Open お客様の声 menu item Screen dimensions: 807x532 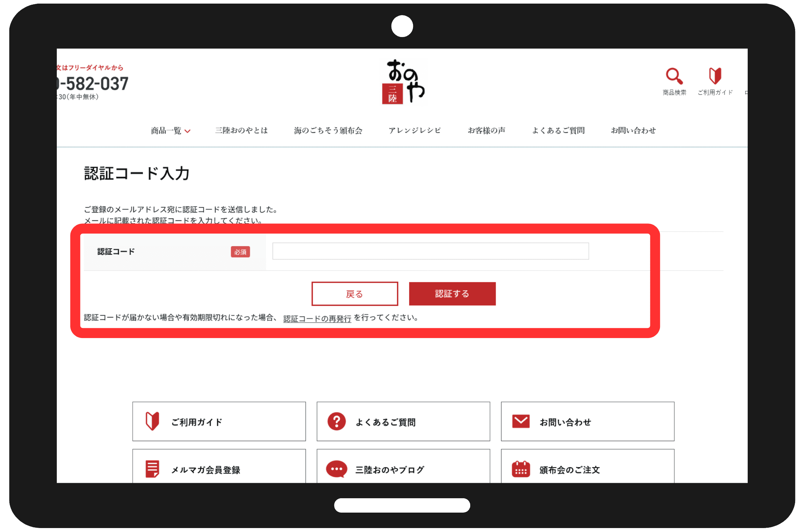coord(486,130)
